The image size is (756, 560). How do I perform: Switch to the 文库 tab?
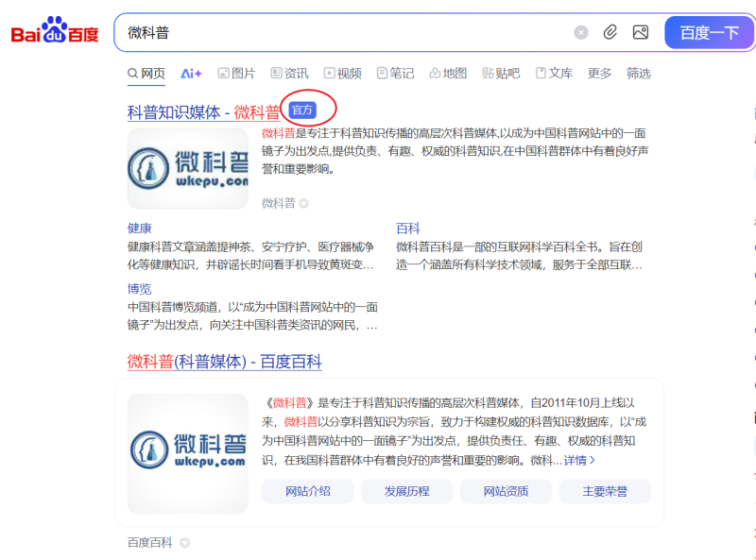[x=554, y=74]
